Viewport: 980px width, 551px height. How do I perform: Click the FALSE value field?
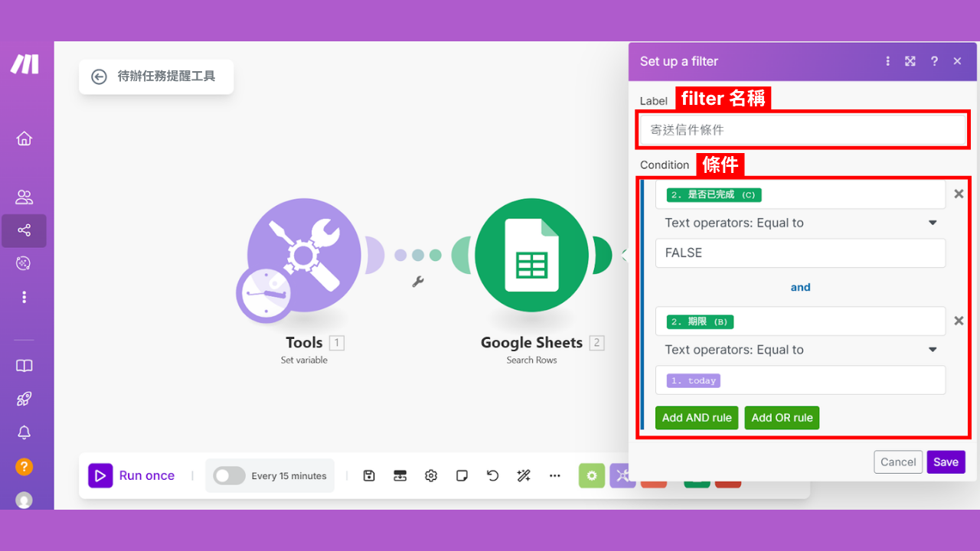point(800,253)
